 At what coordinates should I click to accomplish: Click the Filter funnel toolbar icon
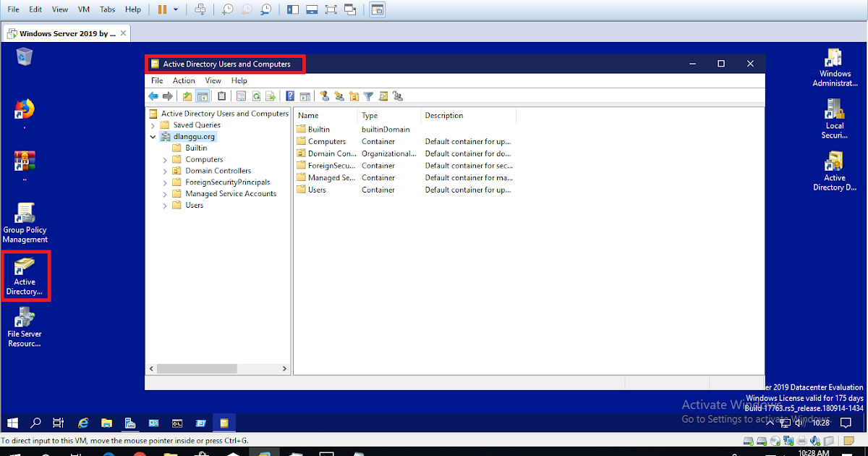tap(368, 96)
